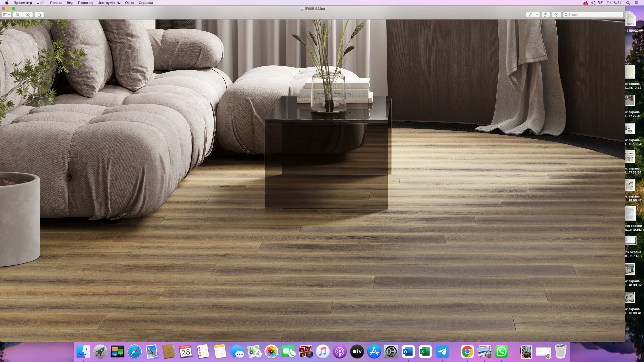Show the Markup toolbar
644x362 pixels.
point(557,15)
